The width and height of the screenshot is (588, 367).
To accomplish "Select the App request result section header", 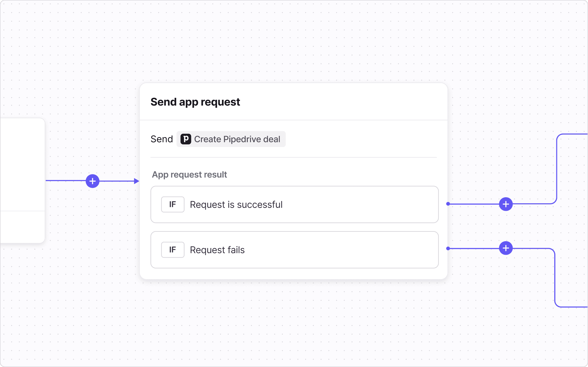I will pos(189,175).
